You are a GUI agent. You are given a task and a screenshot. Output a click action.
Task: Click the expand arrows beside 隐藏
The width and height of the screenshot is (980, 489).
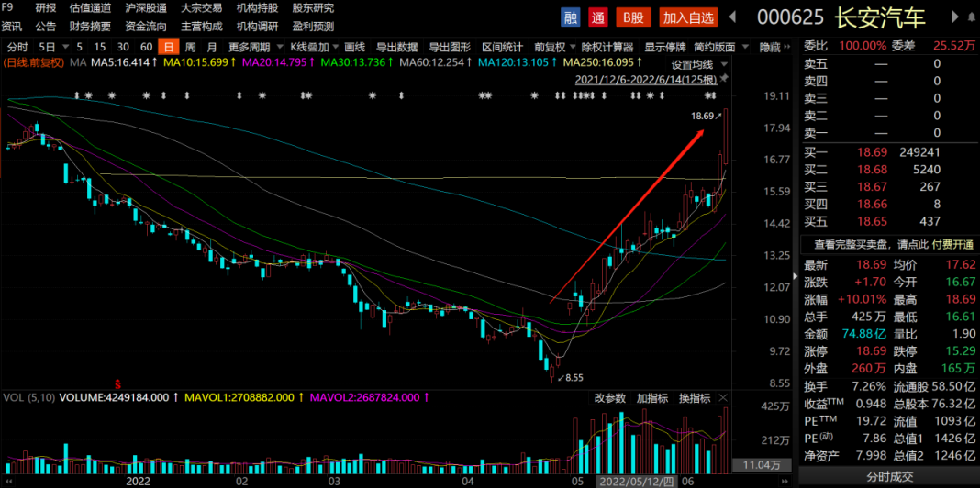click(x=791, y=47)
